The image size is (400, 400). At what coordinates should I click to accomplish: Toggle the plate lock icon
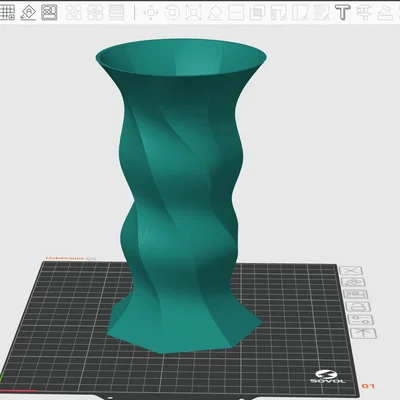point(358,307)
